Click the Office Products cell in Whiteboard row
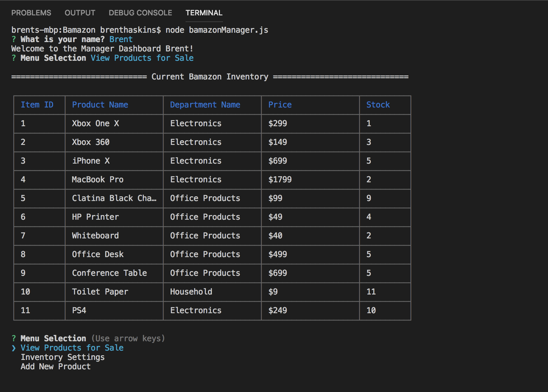This screenshot has height=392, width=548. coord(212,236)
